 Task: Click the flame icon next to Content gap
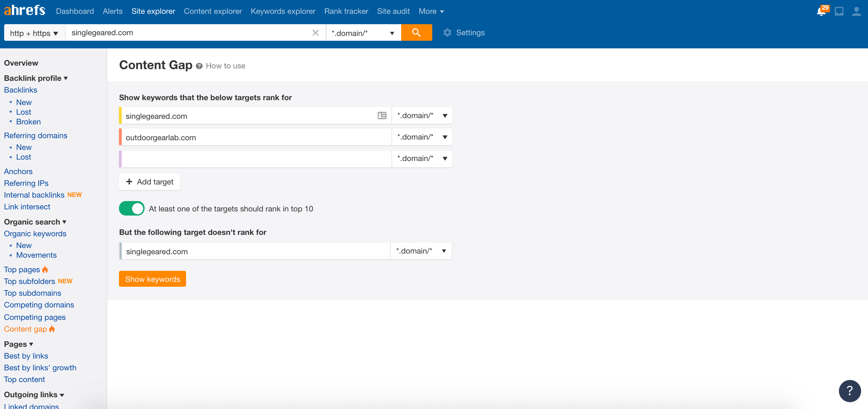coord(52,329)
